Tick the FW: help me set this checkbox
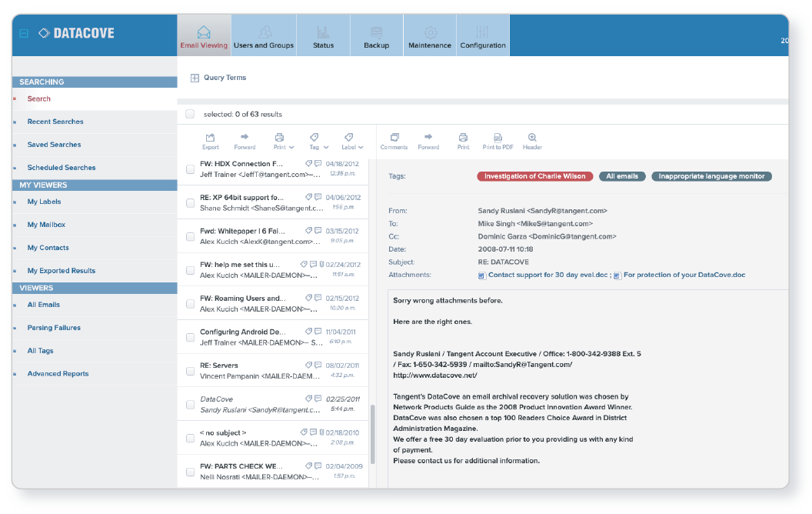Viewport: 812px width, 514px height. (190, 271)
